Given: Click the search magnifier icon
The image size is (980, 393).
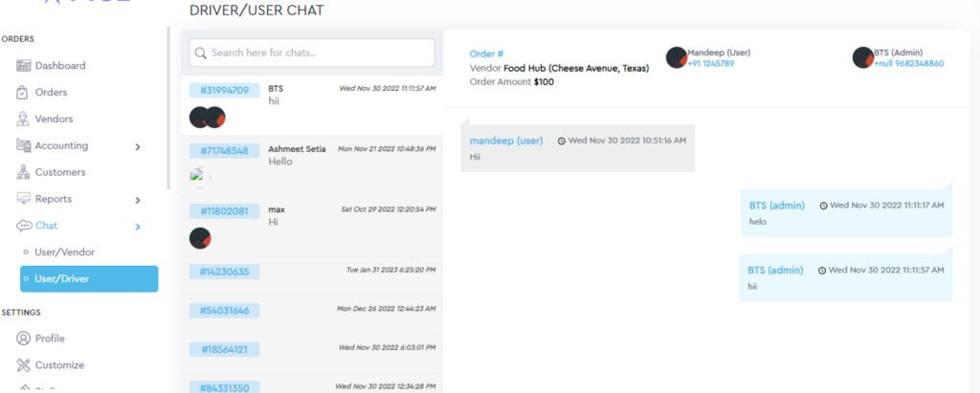Looking at the screenshot, I should pyautogui.click(x=201, y=53).
